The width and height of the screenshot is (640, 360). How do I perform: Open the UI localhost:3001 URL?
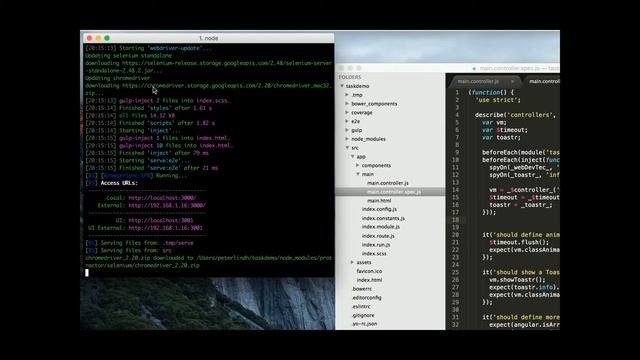pos(161,220)
